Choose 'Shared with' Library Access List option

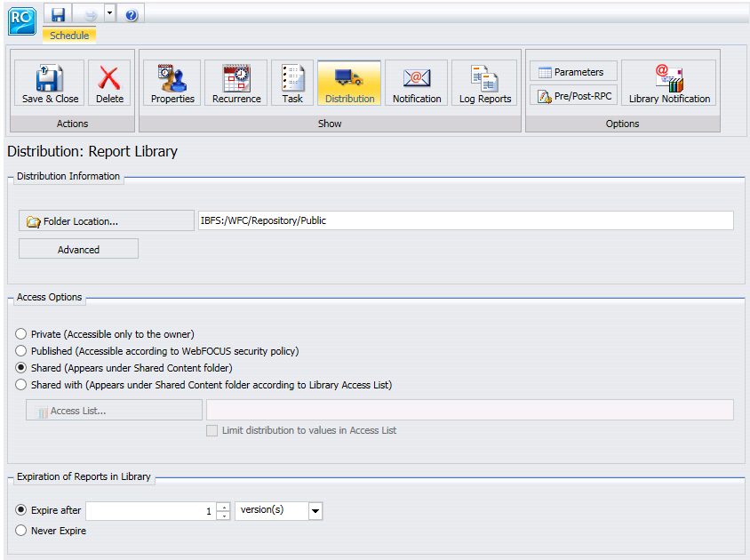[20, 385]
